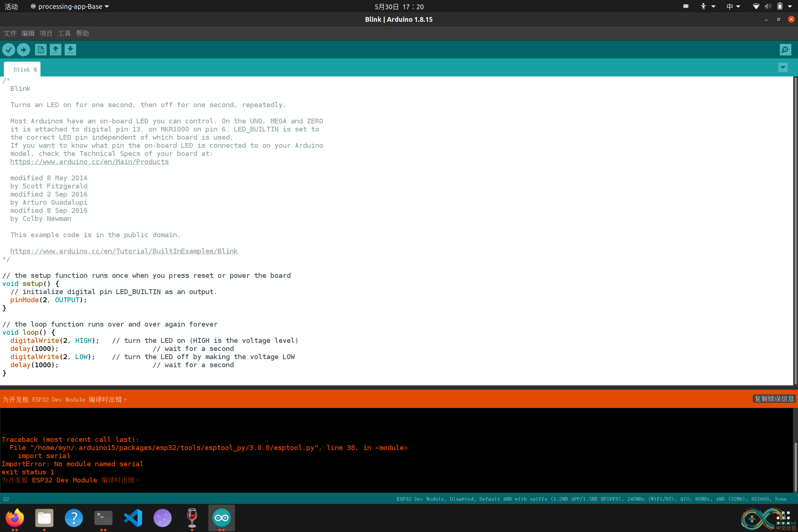Open a sketch with the up-arrow icon

pos(55,50)
